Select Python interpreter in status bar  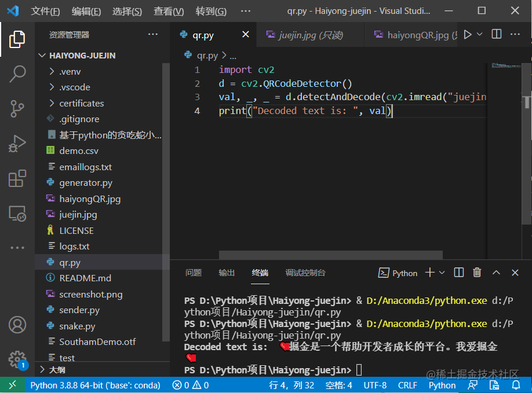tap(96, 385)
